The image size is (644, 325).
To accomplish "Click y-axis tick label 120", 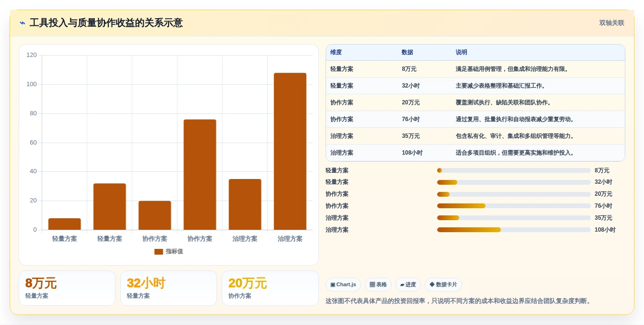I will (x=32, y=55).
